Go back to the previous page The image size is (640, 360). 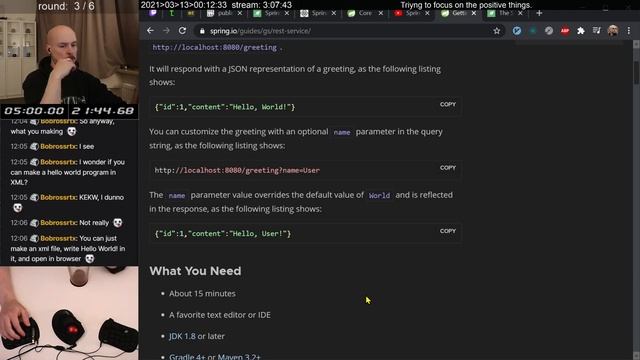click(x=150, y=31)
